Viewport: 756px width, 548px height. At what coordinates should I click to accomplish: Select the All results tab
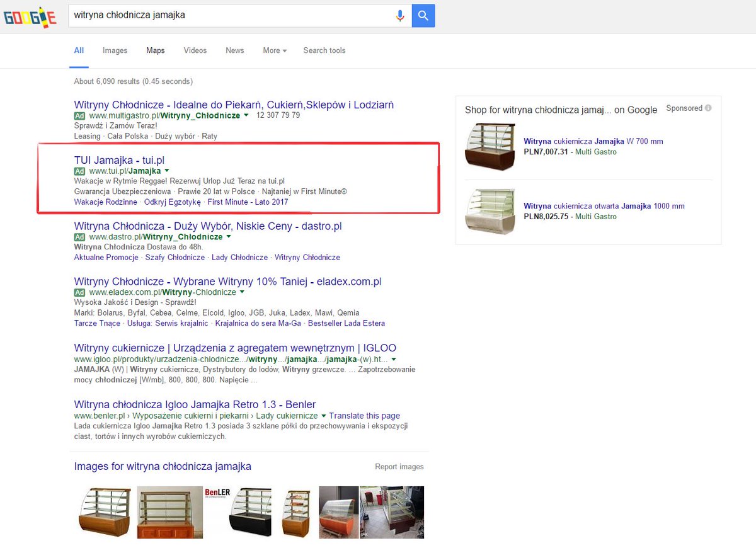(x=79, y=50)
